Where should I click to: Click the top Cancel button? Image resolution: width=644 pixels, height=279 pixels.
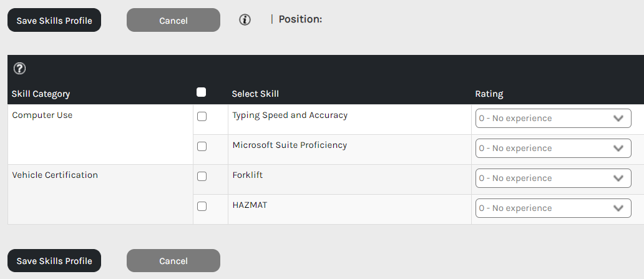click(x=173, y=20)
